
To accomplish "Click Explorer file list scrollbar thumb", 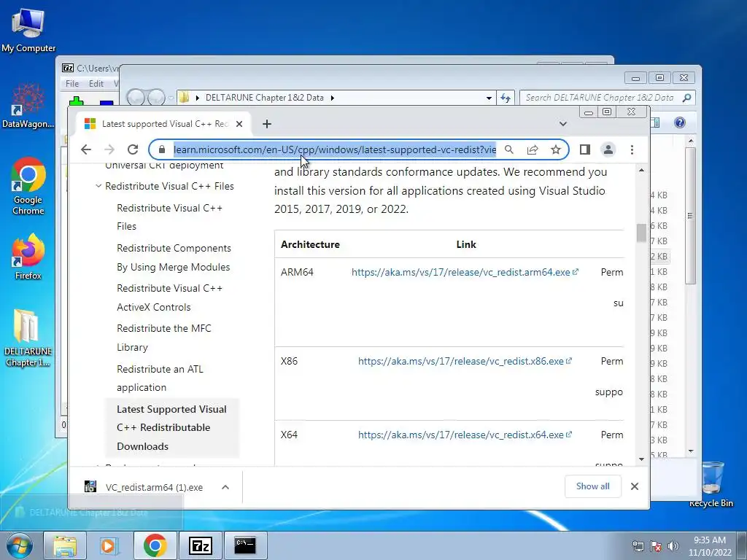I will 691,216.
